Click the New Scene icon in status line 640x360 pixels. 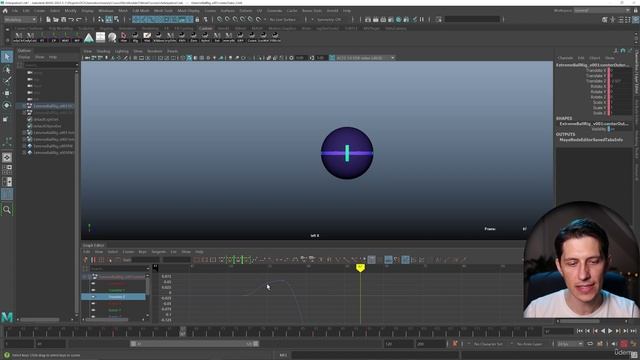click(x=48, y=19)
